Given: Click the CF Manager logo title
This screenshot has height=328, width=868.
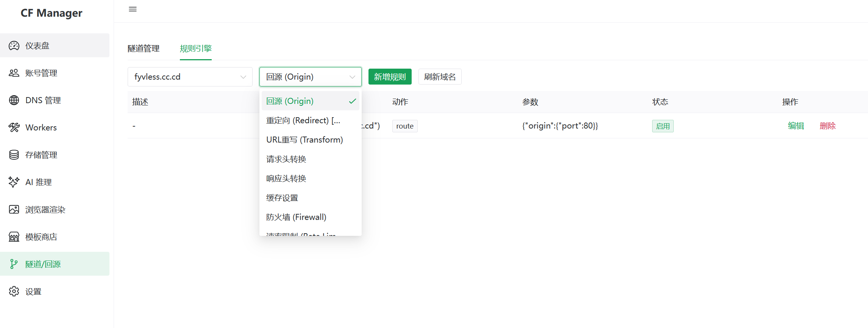Looking at the screenshot, I should pyautogui.click(x=52, y=13).
